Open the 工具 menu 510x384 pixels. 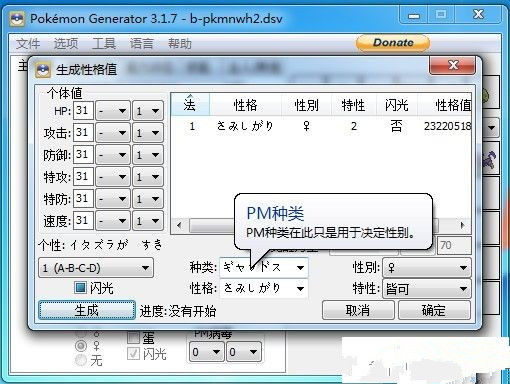(104, 44)
